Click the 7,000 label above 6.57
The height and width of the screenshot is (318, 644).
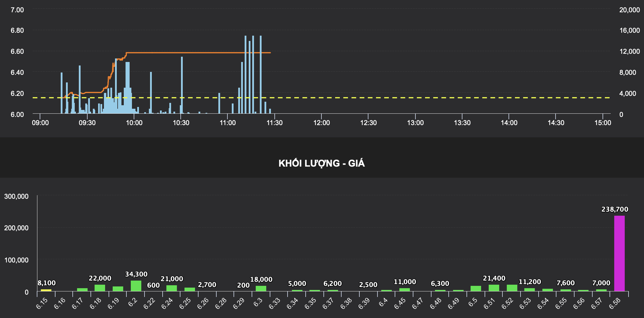tap(601, 283)
